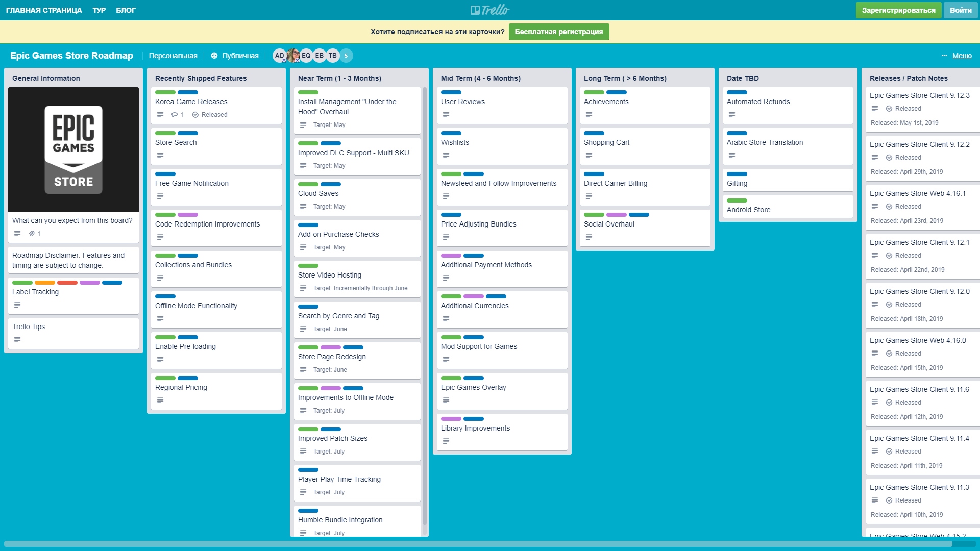Screen dimensions: 980x551
Task: Open Offline Mode Functionality card
Action: point(216,310)
